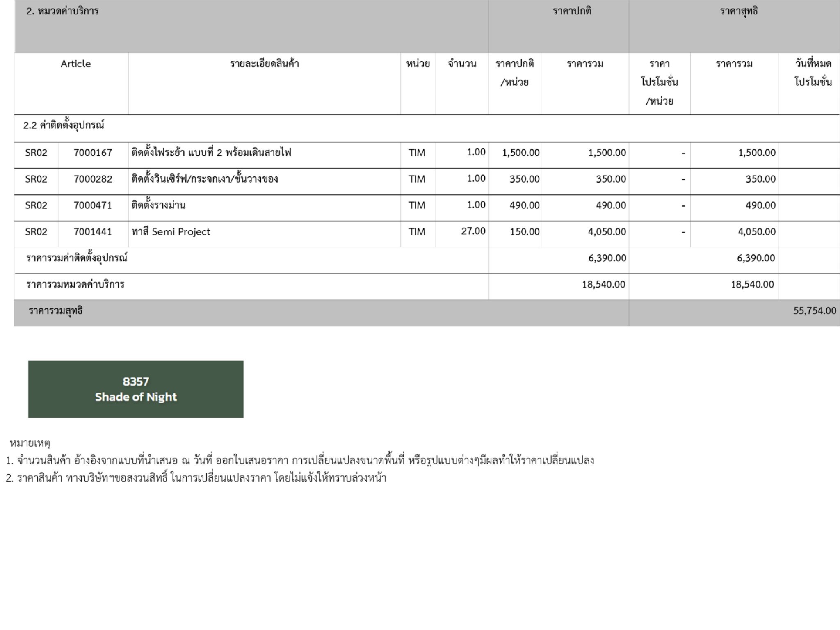Click the 'ราคาปกติ' top header cell
Image resolution: width=840 pixels, height=630 pixels.
572,11
